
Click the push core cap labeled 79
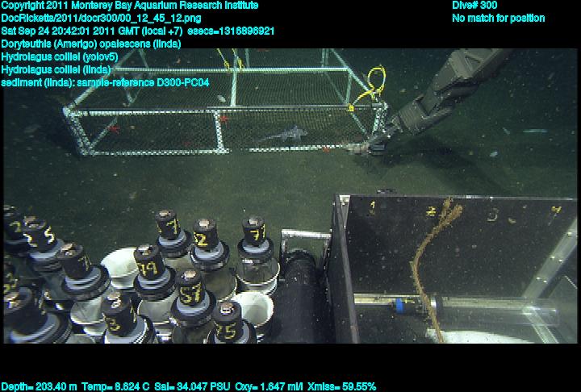pos(150,262)
